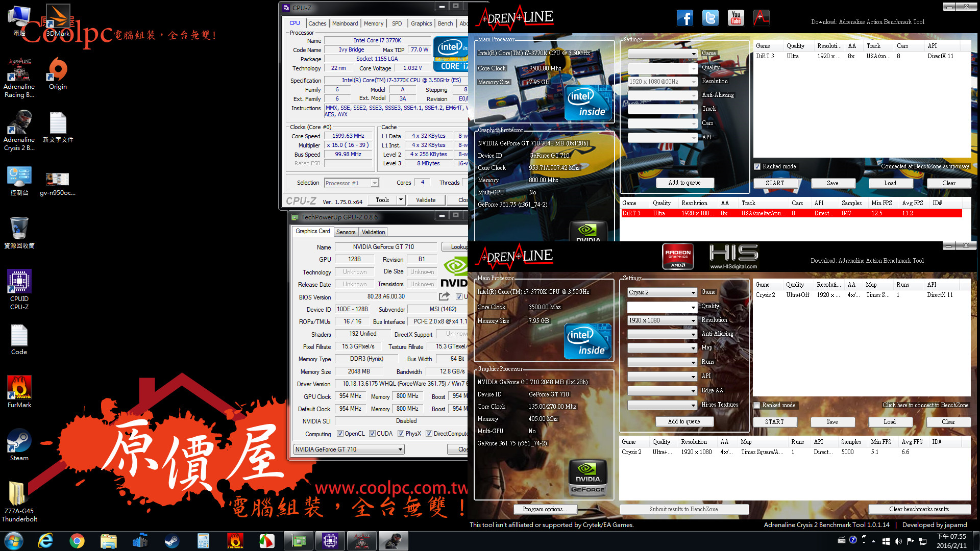
Task: Switch to the Sensors tab in GPU-Z
Action: click(346, 232)
